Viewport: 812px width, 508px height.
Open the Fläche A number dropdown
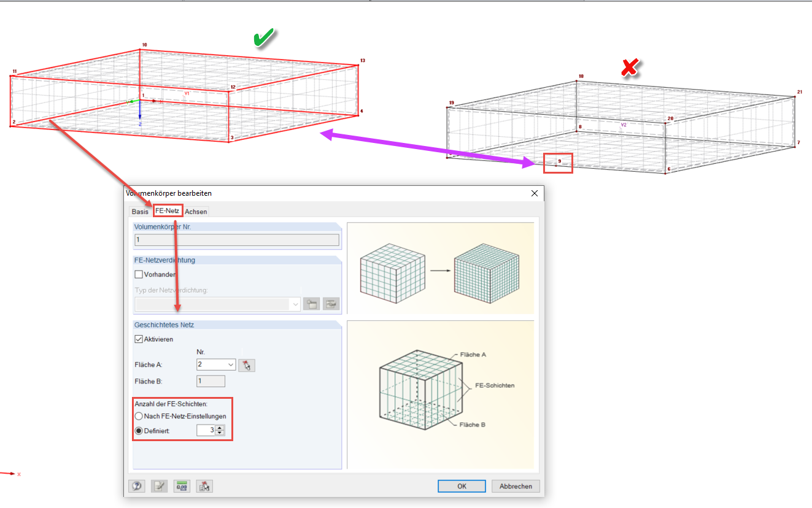[x=231, y=364]
